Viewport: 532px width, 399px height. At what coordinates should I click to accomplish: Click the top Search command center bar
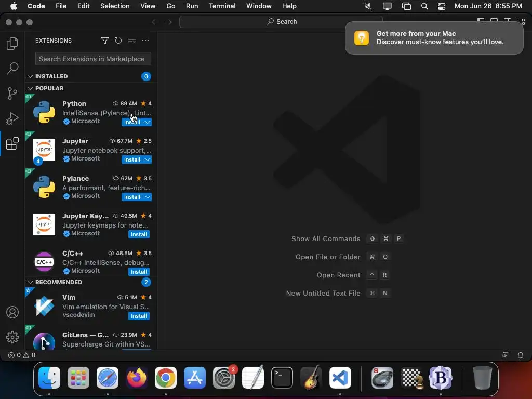pyautogui.click(x=281, y=22)
